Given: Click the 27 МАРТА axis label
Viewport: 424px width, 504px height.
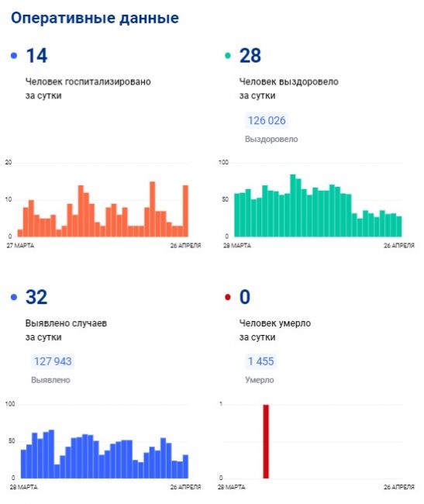Looking at the screenshot, I should pyautogui.click(x=20, y=246).
